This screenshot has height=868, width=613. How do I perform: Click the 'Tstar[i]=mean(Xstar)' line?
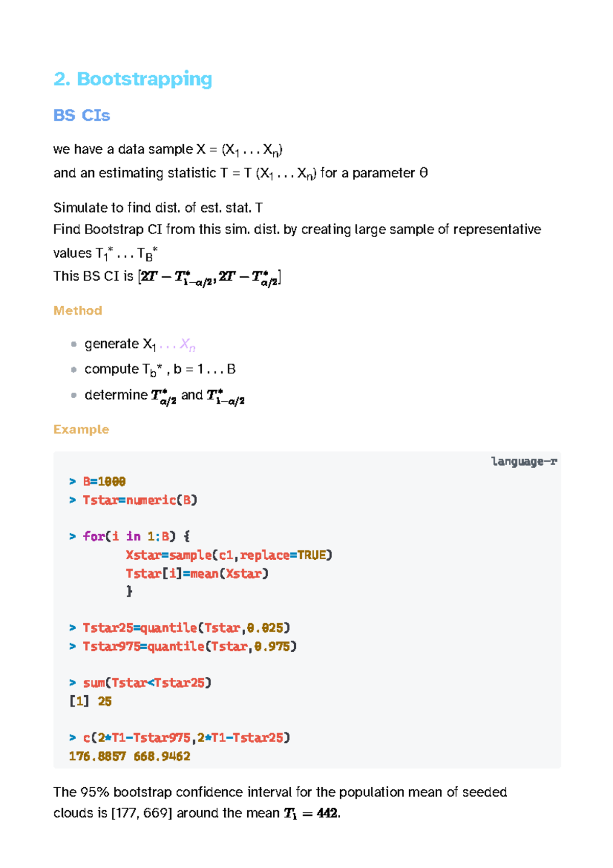coord(197,574)
